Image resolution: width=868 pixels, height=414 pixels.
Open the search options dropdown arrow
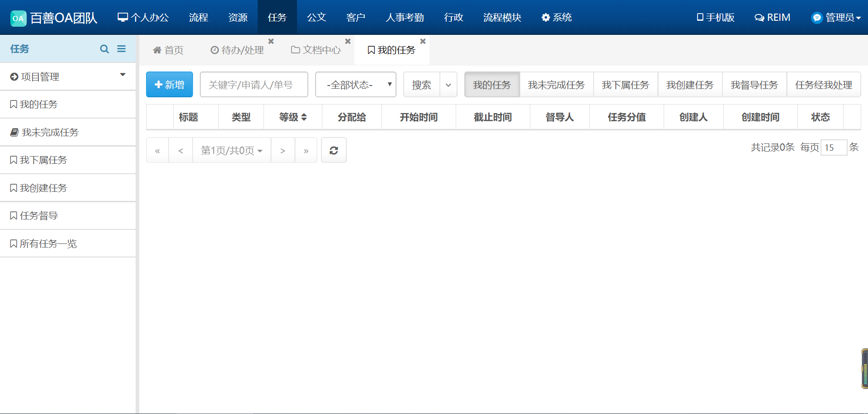(x=448, y=85)
